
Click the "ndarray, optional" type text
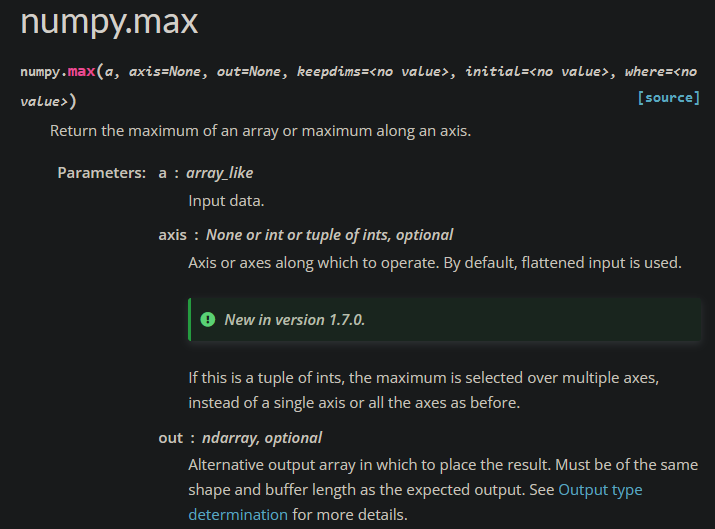click(x=262, y=438)
